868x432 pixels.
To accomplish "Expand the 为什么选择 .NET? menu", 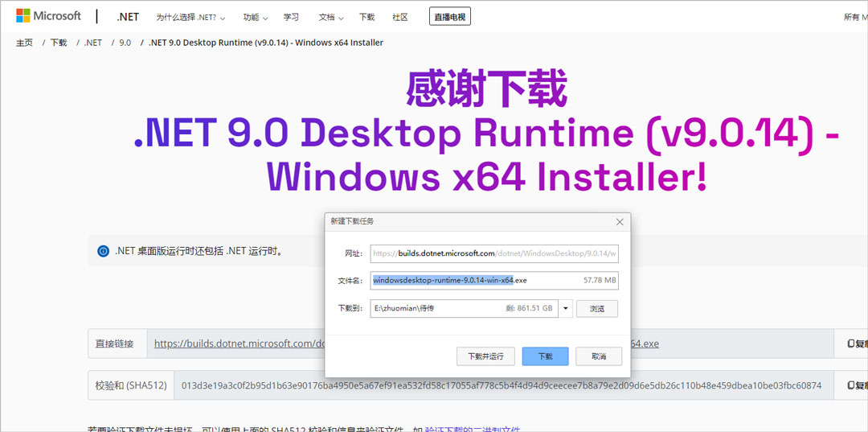I will 191,17.
